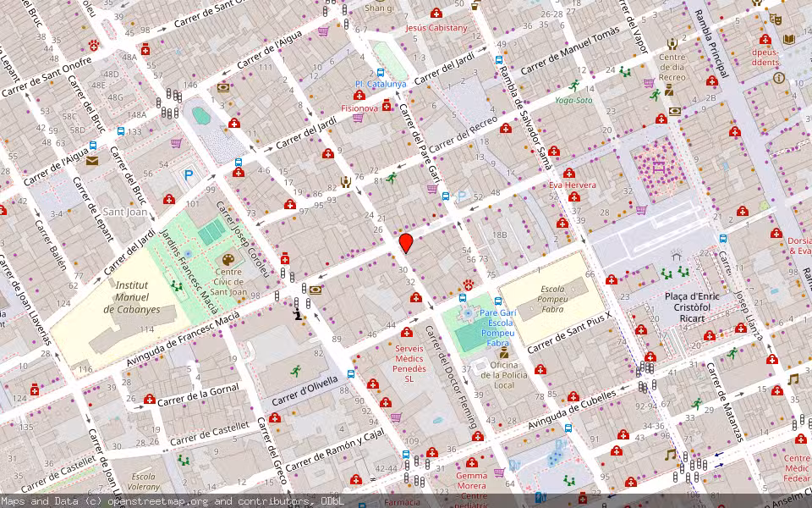
Task: Click the Fisionova label
Action: [x=359, y=108]
